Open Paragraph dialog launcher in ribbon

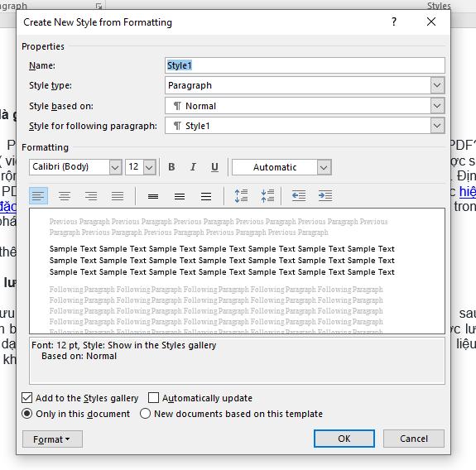99,6
